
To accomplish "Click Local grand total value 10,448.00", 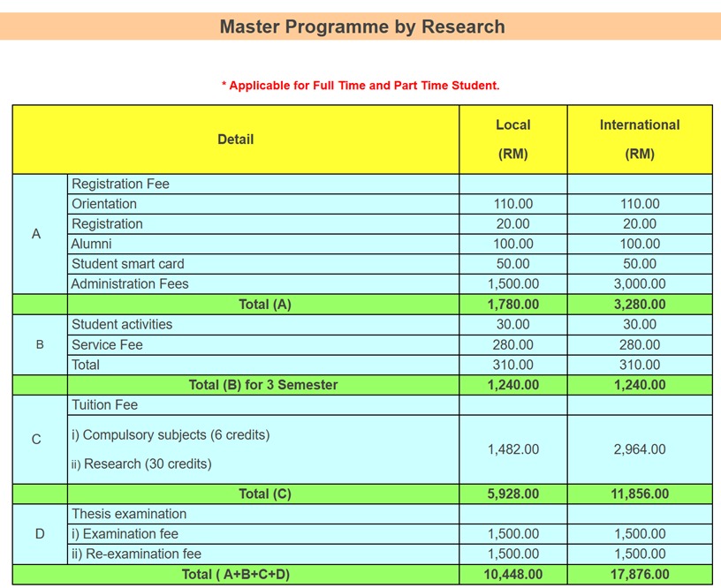I will click(512, 575).
